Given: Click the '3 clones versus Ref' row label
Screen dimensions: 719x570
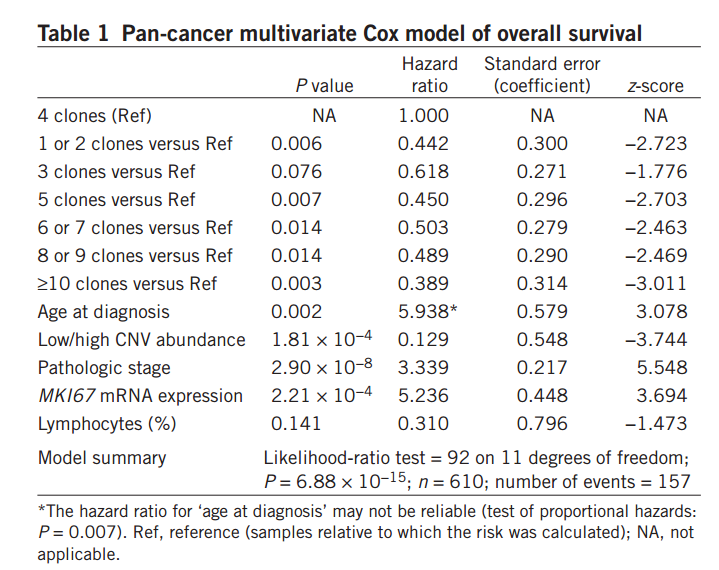Looking at the screenshot, I should click(117, 171).
